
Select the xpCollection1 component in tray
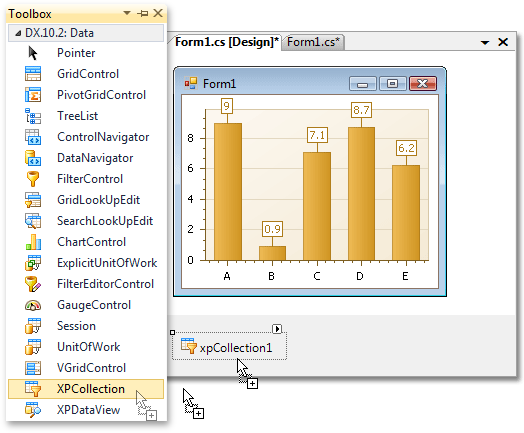pos(229,346)
